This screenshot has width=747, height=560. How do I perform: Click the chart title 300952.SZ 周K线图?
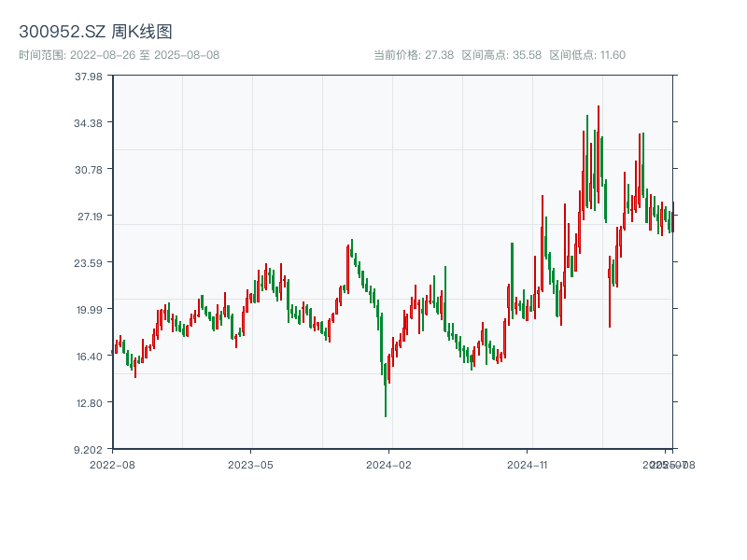pyautogui.click(x=95, y=32)
